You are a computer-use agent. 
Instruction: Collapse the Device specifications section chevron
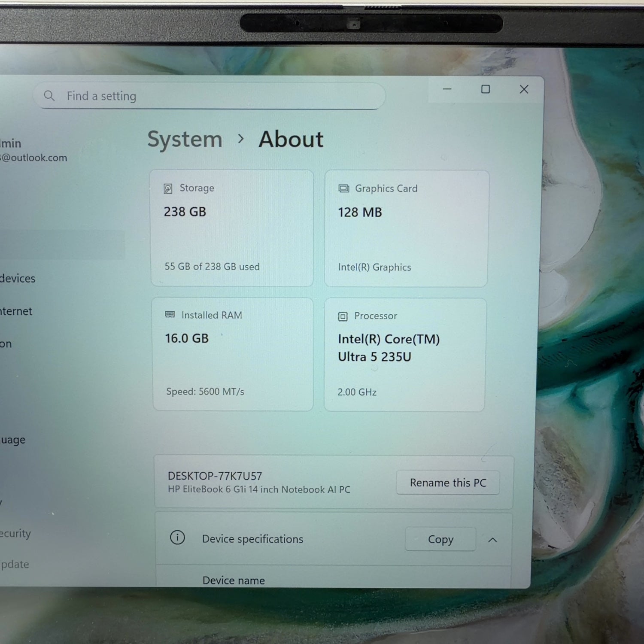[492, 540]
